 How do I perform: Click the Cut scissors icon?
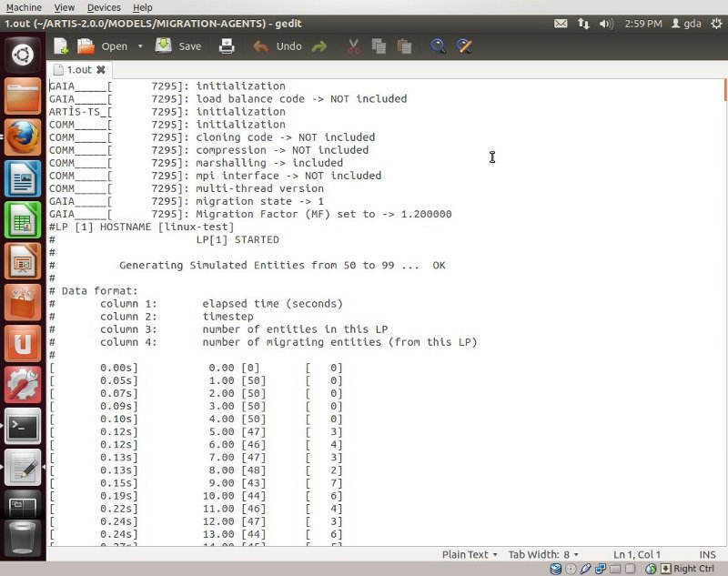tap(354, 45)
